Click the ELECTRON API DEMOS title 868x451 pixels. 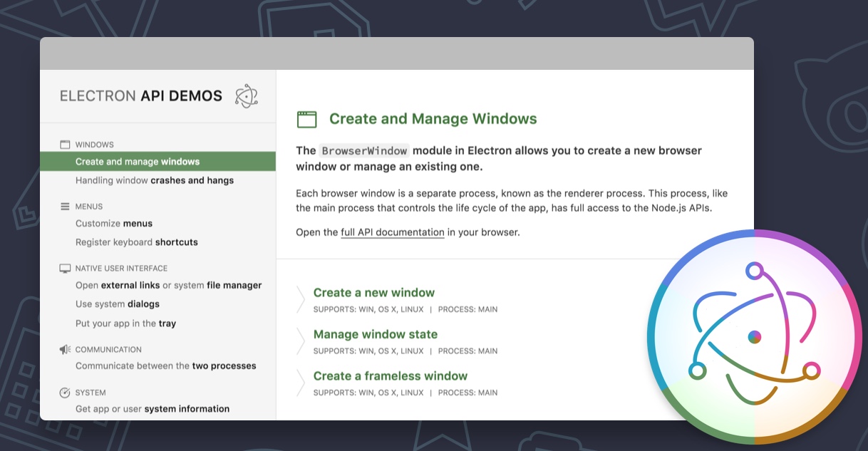(x=141, y=95)
